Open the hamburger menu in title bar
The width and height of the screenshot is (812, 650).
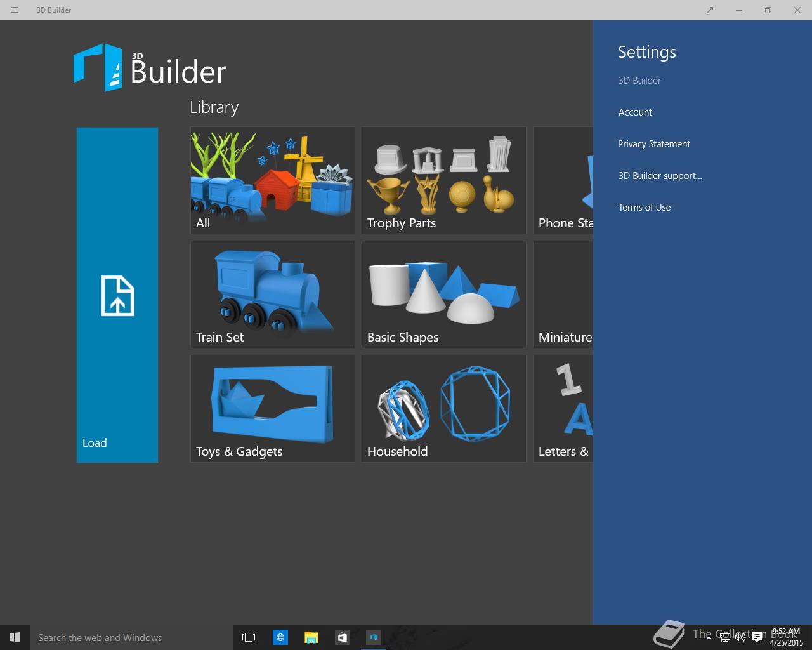15,10
